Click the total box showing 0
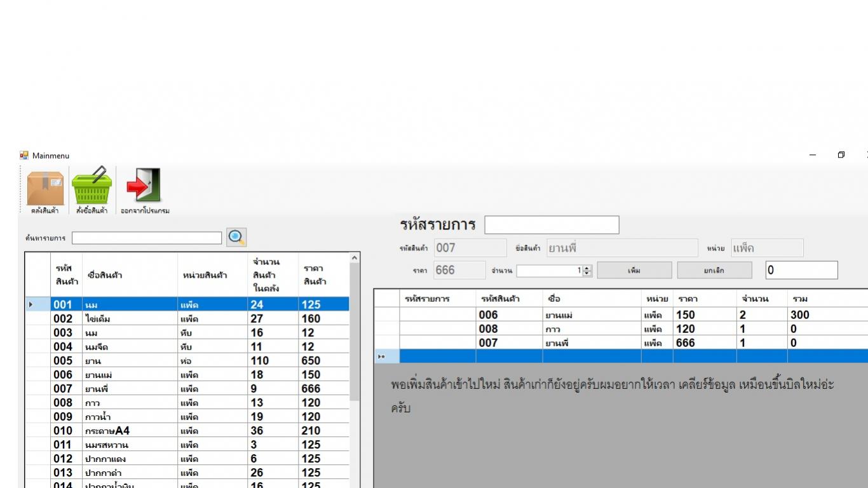 [801, 270]
